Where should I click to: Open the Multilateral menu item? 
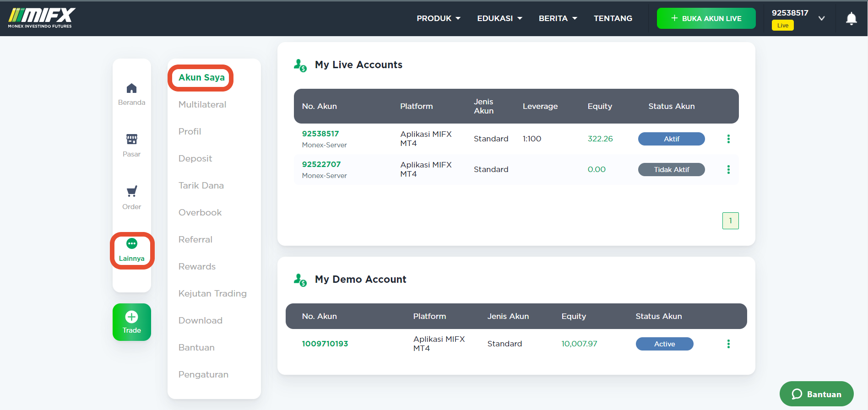[202, 104]
